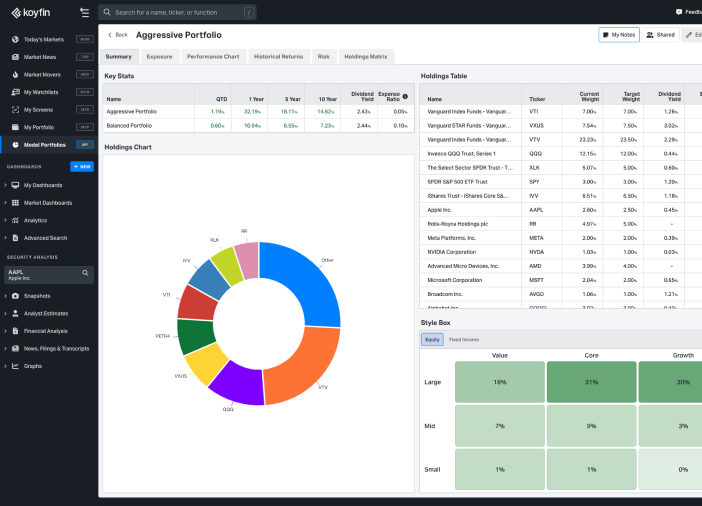Click the purple QQQ donut slice
This screenshot has height=506, width=702.
pyautogui.click(x=240, y=382)
